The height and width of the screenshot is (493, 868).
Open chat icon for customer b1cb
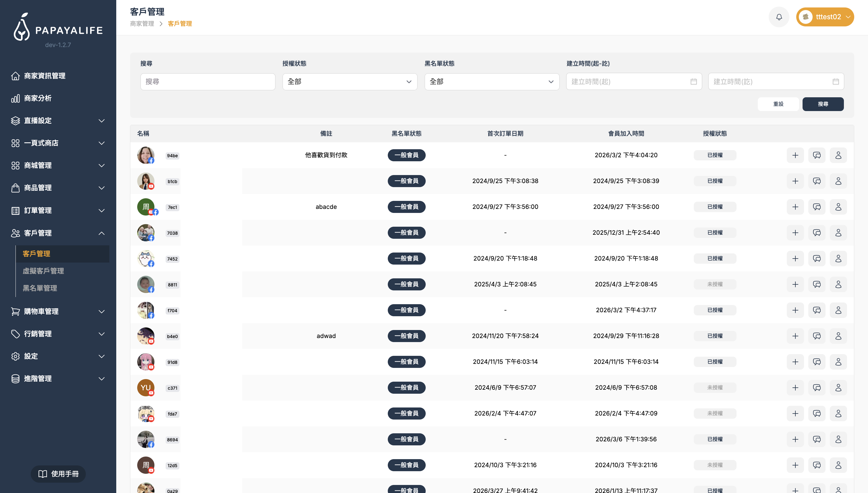817,181
